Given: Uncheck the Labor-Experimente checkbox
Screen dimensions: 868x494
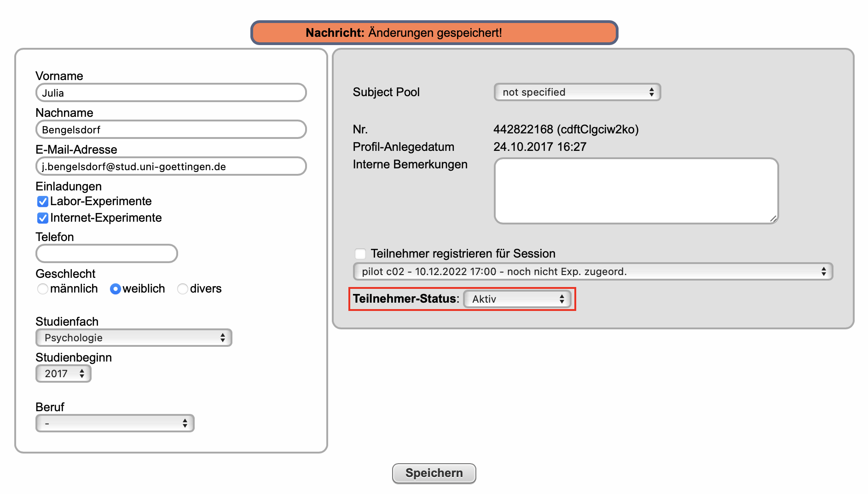Looking at the screenshot, I should click(x=43, y=201).
